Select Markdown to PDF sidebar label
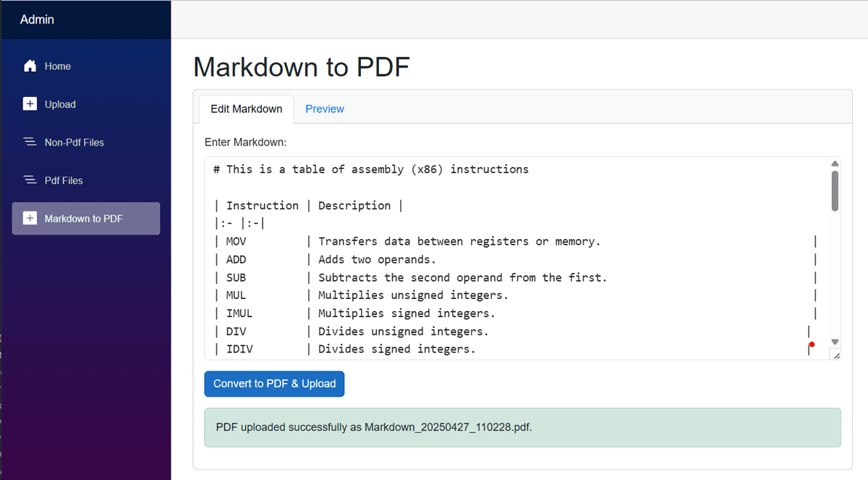 coord(84,218)
